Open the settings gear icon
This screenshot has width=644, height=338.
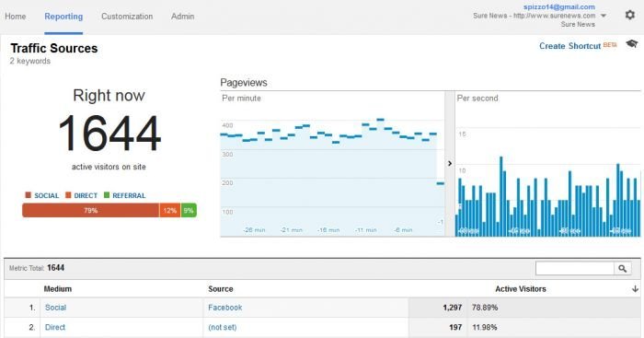point(629,16)
